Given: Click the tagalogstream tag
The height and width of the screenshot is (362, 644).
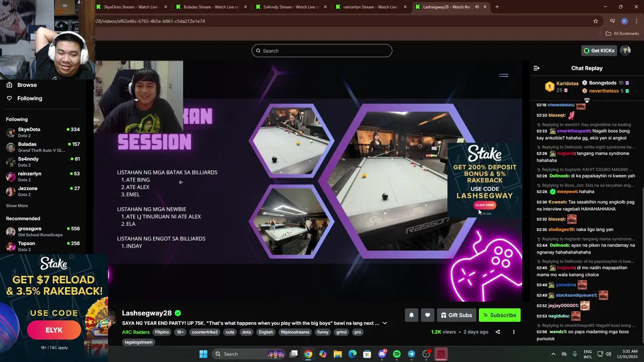Looking at the screenshot, I should (x=138, y=342).
